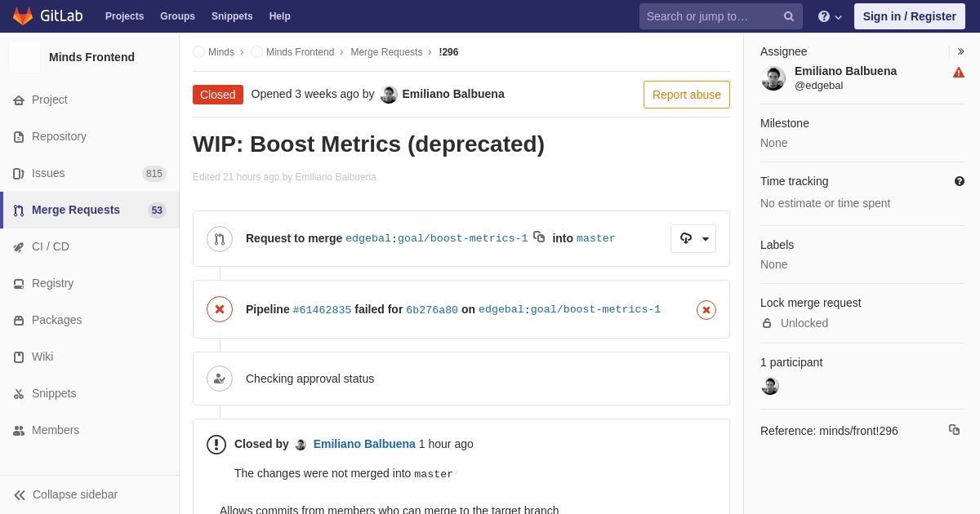Select 'No estimate or time spent' text
This screenshot has height=514, width=980.
click(x=825, y=203)
